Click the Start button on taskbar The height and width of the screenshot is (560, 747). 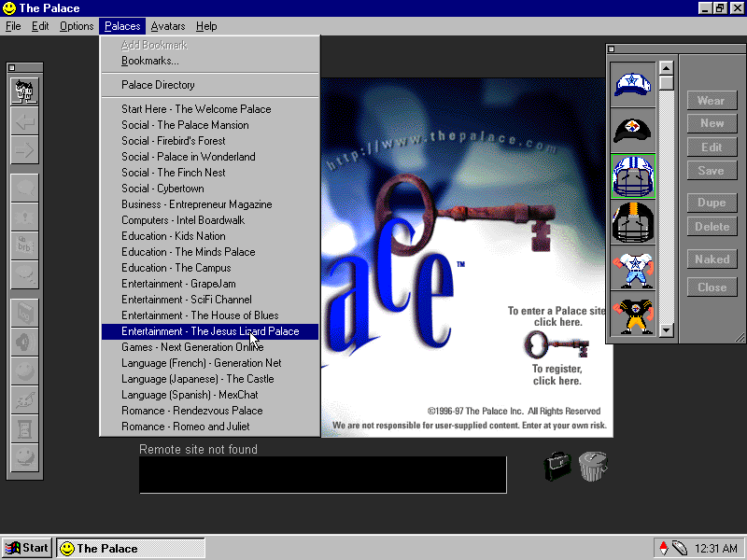click(x=27, y=548)
